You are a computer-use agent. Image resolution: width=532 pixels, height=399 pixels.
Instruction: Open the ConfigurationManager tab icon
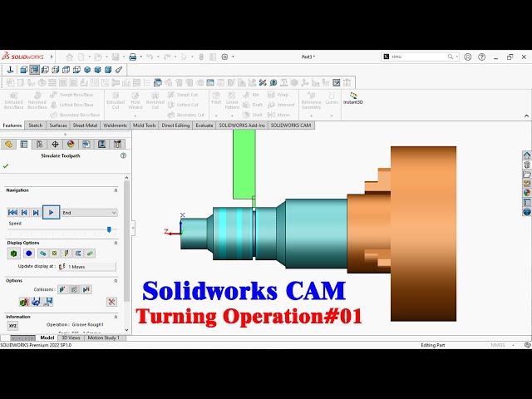pos(39,144)
